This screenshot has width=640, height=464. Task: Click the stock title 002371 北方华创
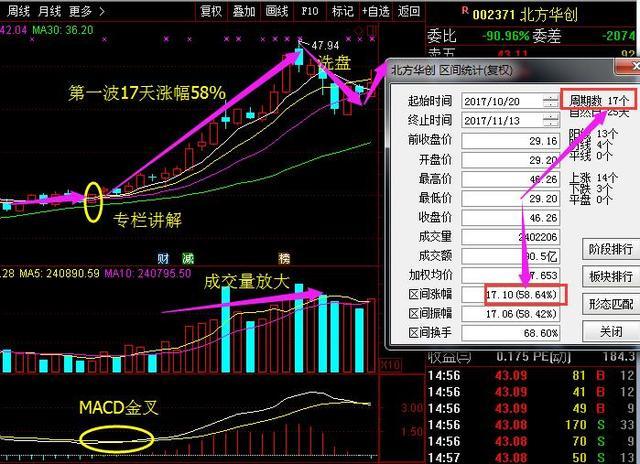(525, 15)
